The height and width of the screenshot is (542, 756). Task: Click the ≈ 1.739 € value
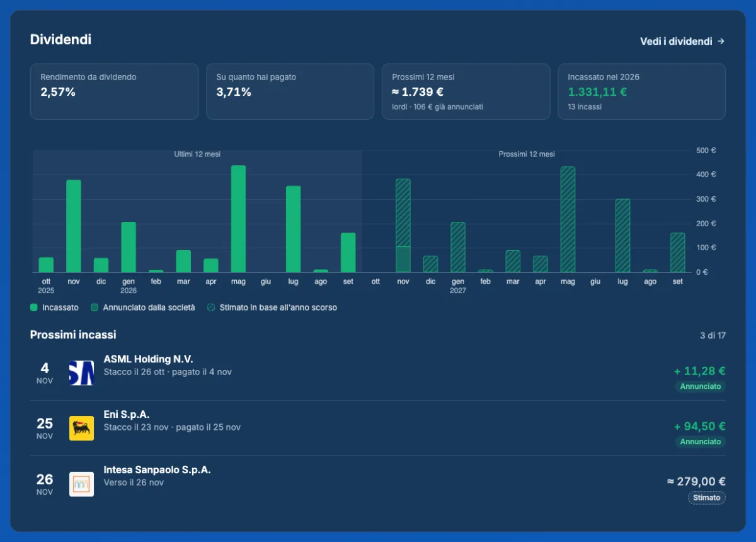418,92
